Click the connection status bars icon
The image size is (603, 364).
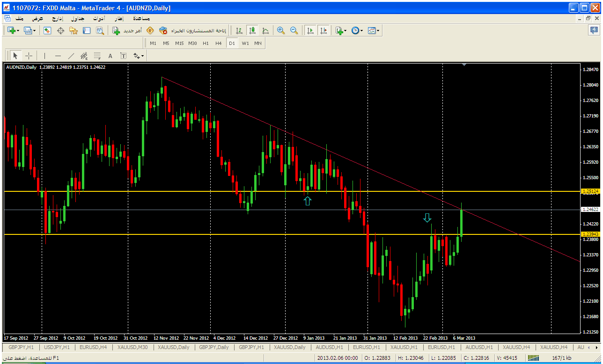(x=534, y=358)
